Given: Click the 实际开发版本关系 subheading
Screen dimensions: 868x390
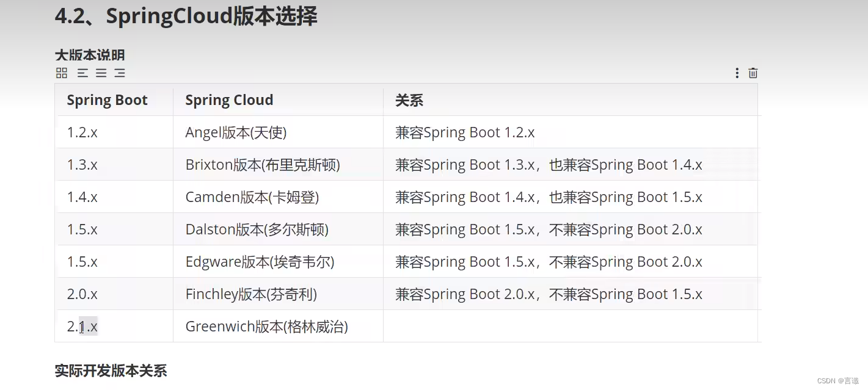Looking at the screenshot, I should (111, 370).
